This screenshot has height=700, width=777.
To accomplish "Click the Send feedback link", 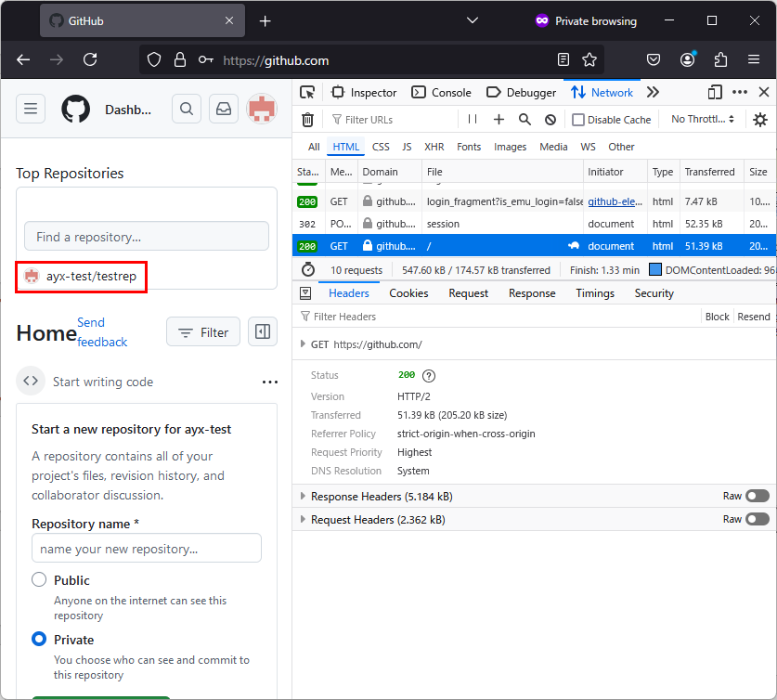I will tap(102, 332).
